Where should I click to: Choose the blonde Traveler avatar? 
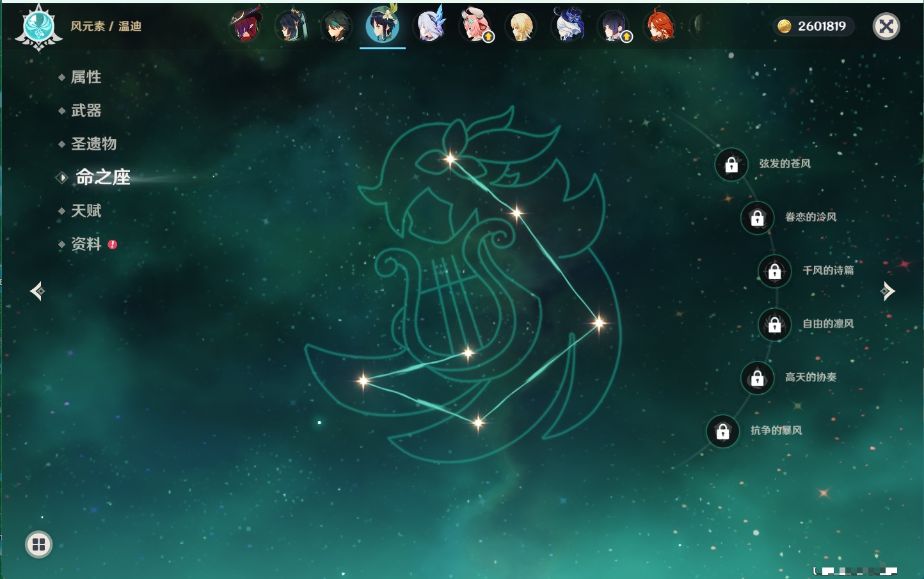(521, 27)
